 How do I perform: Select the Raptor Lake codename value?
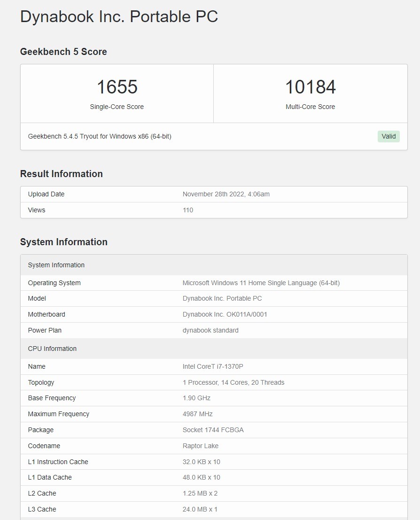(x=201, y=446)
